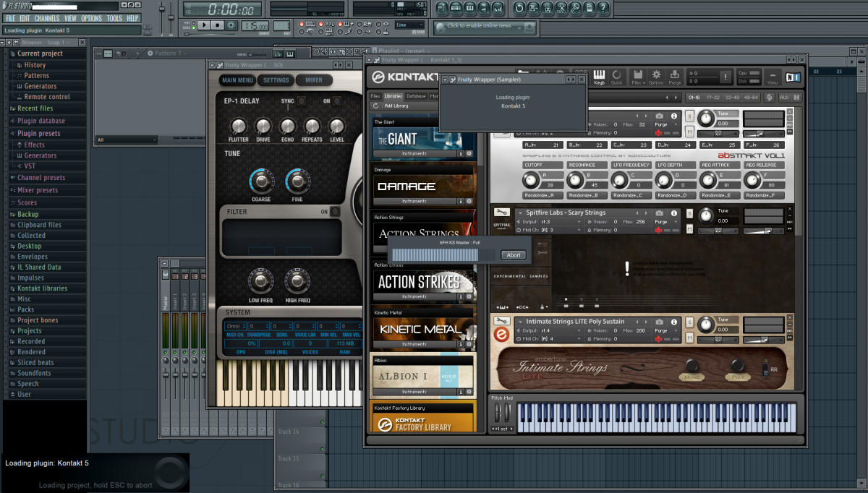Click the FL Studio play button
The image size is (868, 493).
point(205,25)
